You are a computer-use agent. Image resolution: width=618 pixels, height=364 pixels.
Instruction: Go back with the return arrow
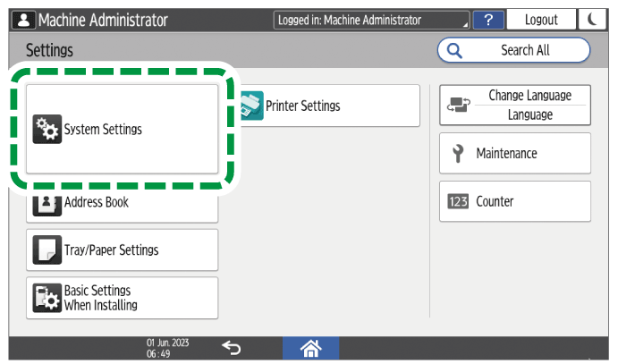coord(231,348)
